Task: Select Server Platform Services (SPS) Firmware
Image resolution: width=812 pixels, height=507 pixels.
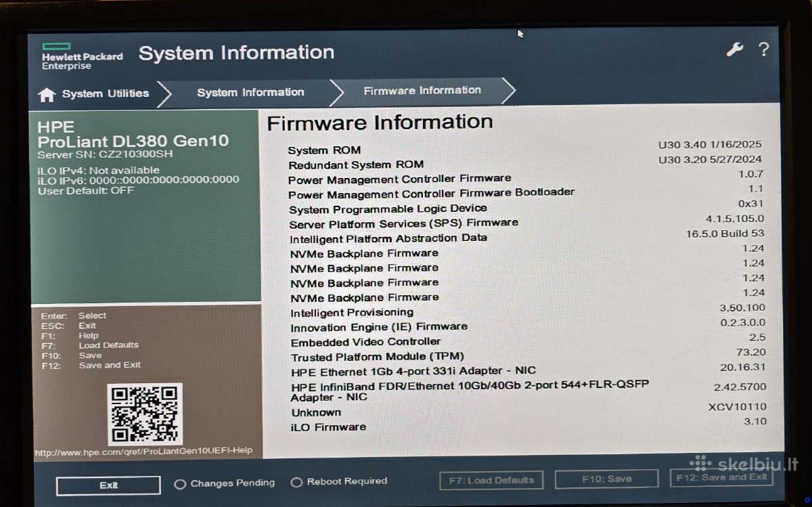Action: point(526,221)
